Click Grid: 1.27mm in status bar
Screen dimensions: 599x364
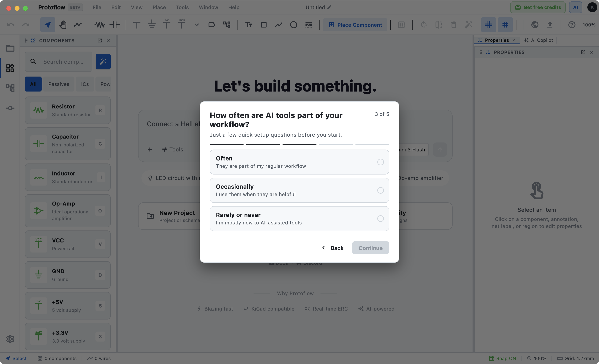point(575,358)
